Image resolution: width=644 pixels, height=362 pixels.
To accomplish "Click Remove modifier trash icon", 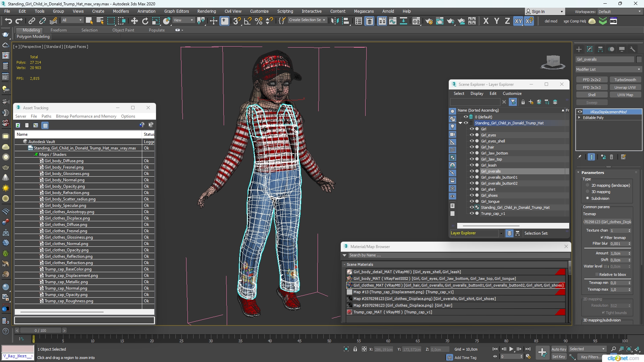I will tap(611, 157).
